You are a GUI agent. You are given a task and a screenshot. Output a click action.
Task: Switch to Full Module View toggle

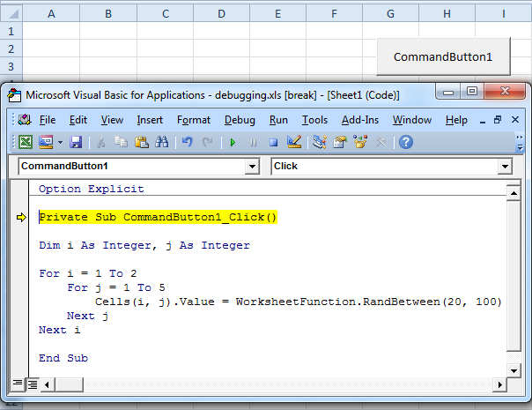33,384
